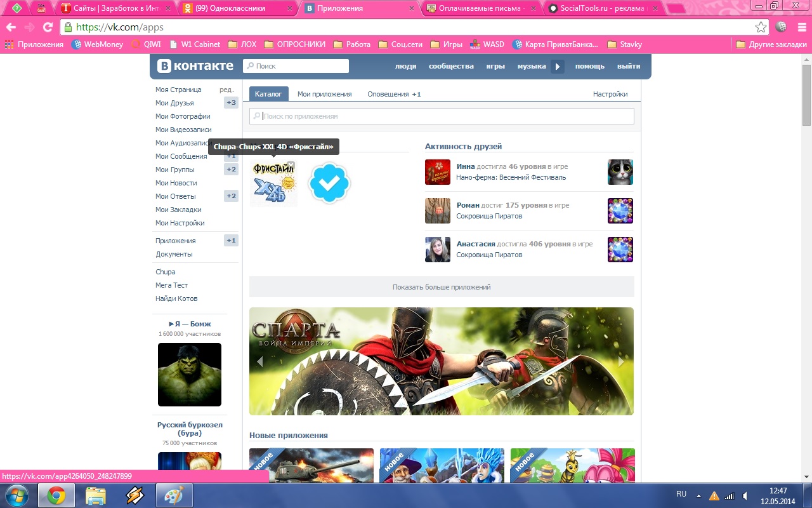
Task: Click the VKontakte logo in header
Action: click(195, 66)
